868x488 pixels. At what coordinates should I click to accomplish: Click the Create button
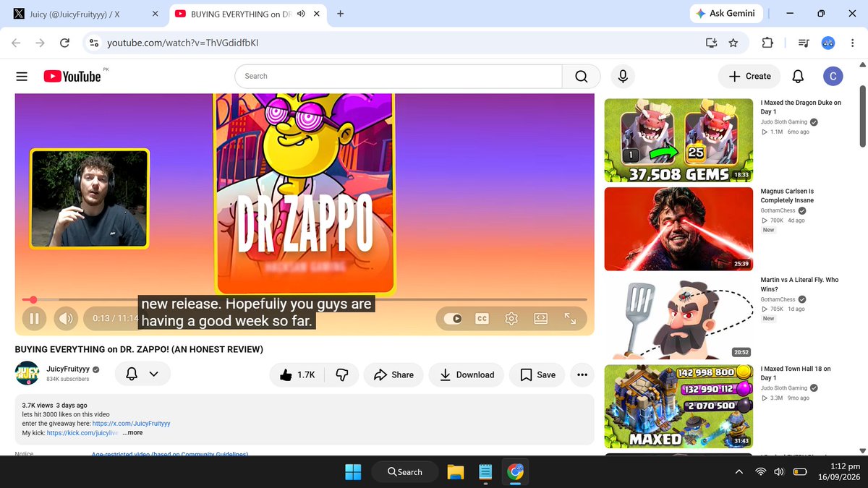tap(749, 76)
